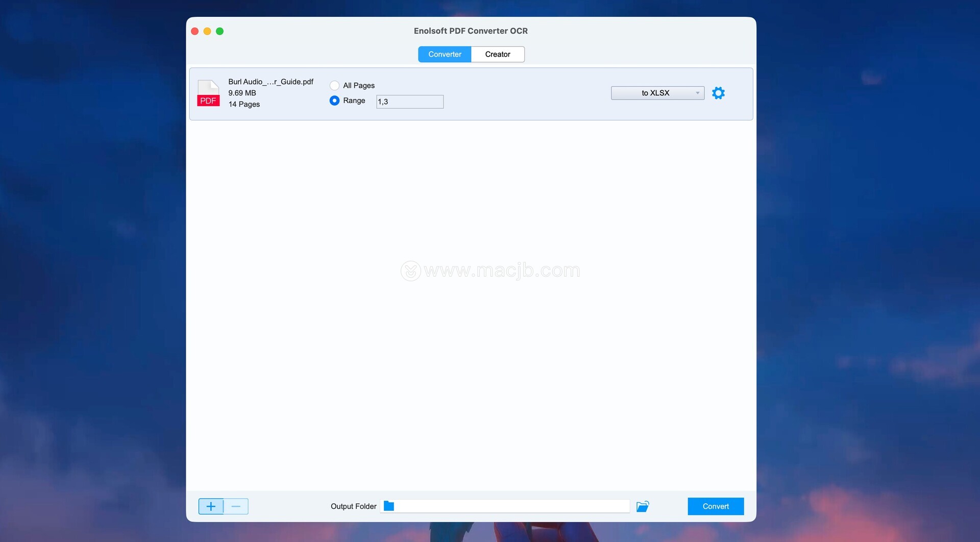This screenshot has width=980, height=542.
Task: Close the Enolsoft window with red button
Action: (x=195, y=31)
